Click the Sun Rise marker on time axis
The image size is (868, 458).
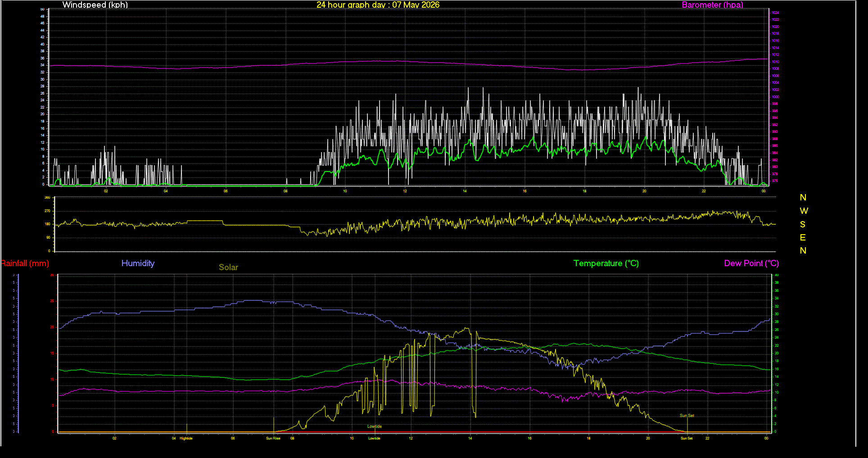click(x=273, y=438)
